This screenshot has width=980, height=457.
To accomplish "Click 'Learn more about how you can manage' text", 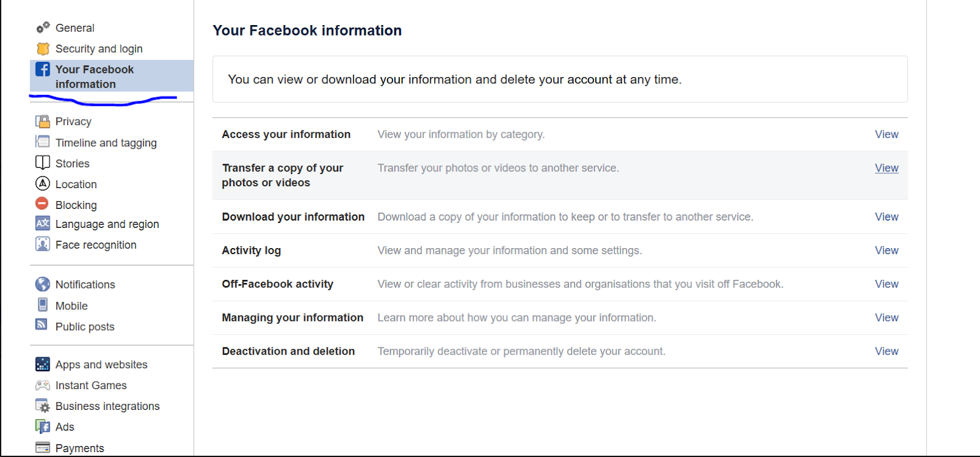I will pyautogui.click(x=516, y=318).
